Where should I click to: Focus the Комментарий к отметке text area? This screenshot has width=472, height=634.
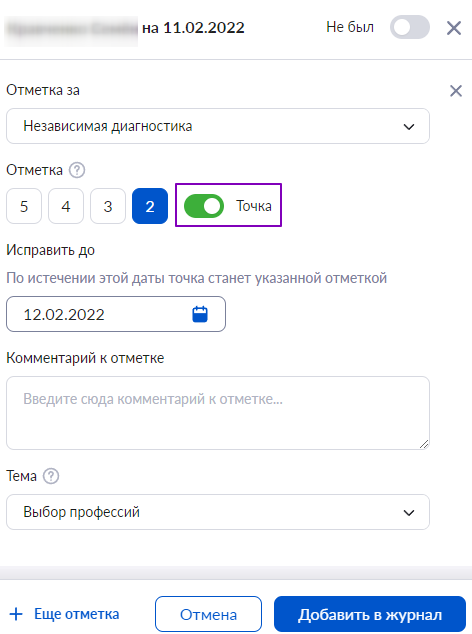click(x=218, y=413)
